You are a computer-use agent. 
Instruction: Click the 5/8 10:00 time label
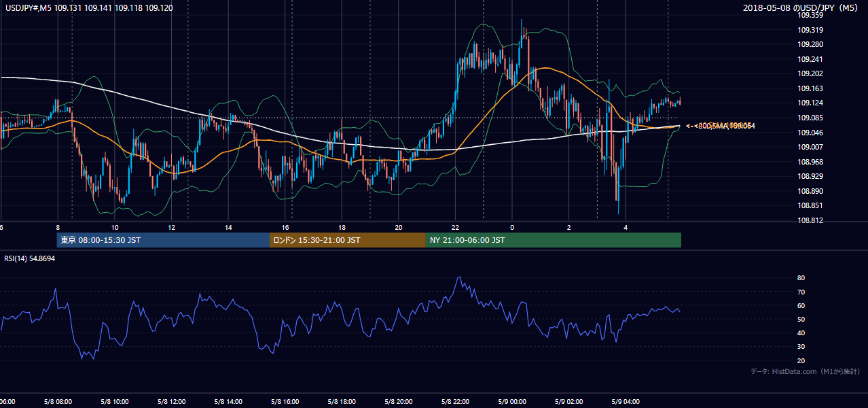[114, 402]
